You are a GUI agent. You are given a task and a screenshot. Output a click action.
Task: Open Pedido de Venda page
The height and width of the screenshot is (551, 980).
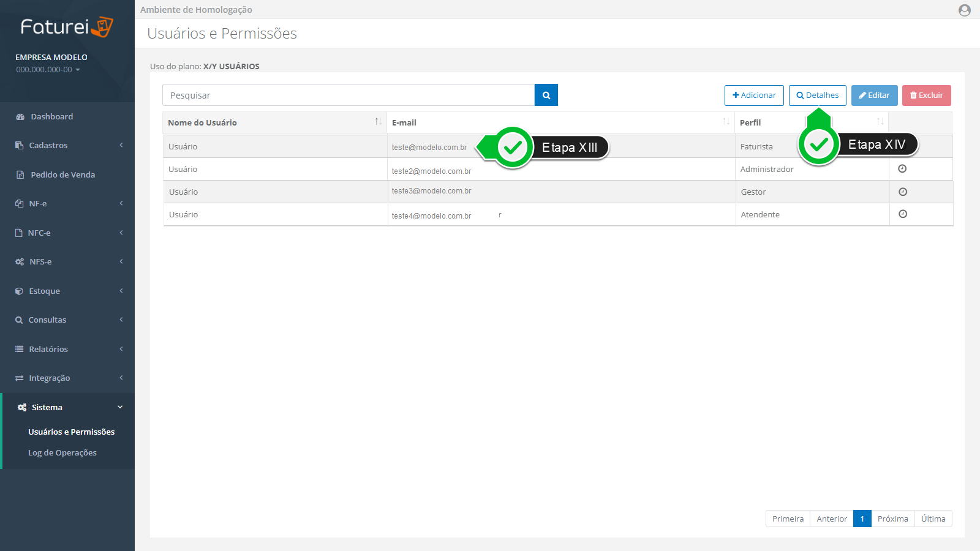62,175
